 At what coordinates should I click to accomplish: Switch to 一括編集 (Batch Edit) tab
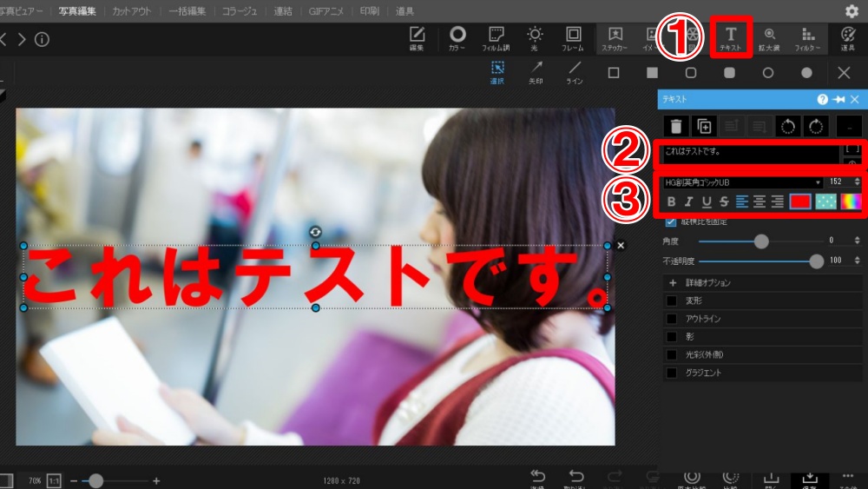(187, 11)
